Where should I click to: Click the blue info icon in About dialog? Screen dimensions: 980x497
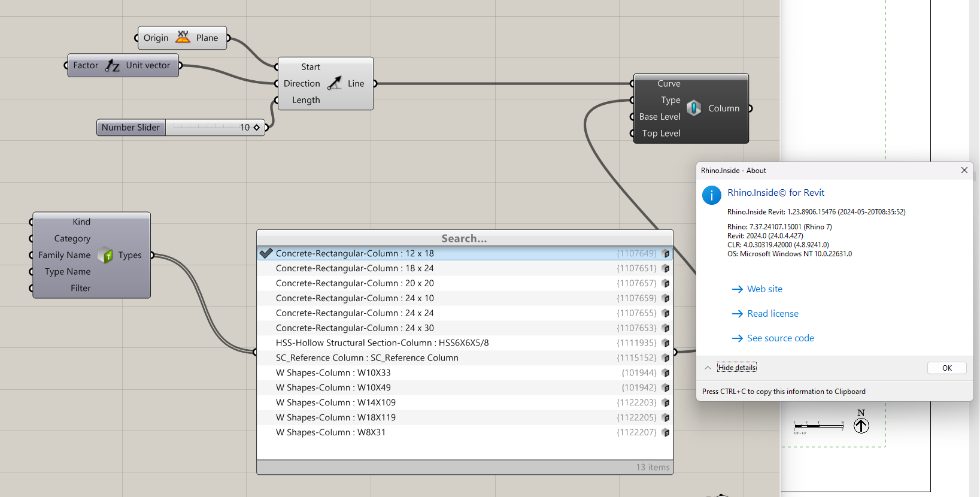click(x=711, y=195)
